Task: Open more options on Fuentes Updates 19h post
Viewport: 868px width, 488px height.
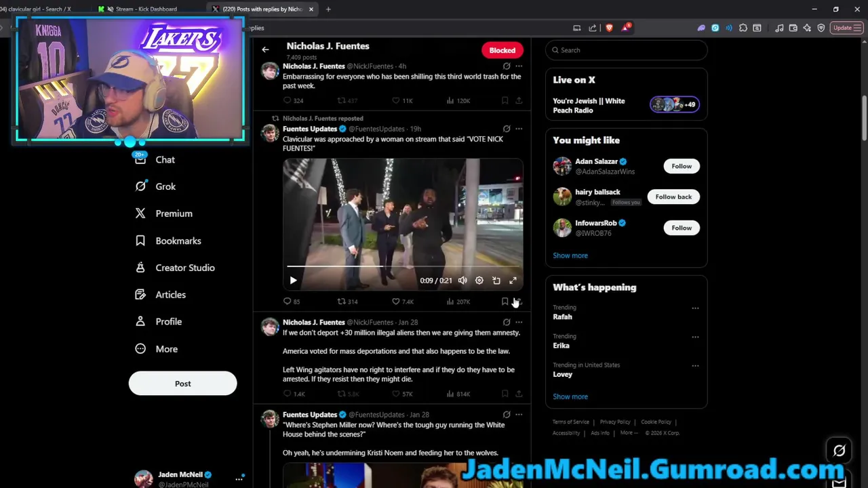Action: [519, 129]
